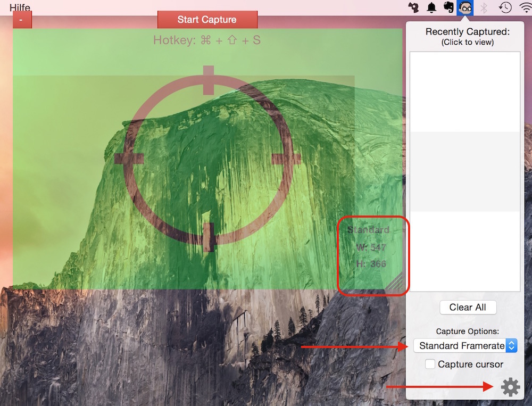This screenshot has height=406, width=532.
Task: Click the Hotkey label in capture area
Action: pos(207,40)
